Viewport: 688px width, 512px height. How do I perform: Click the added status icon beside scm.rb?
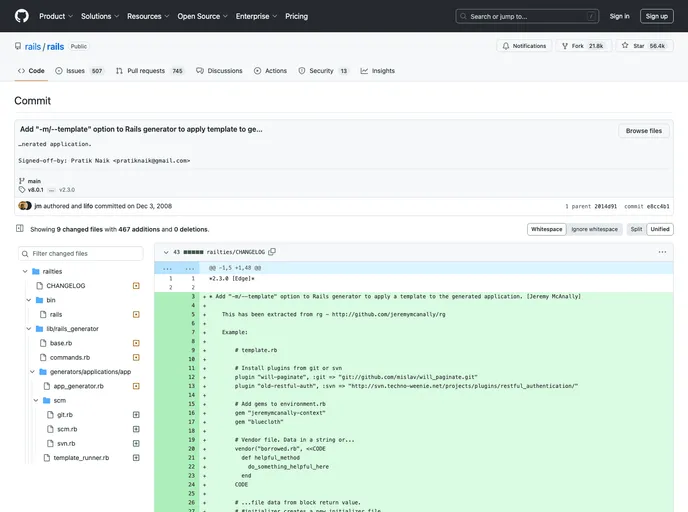pyautogui.click(x=136, y=429)
